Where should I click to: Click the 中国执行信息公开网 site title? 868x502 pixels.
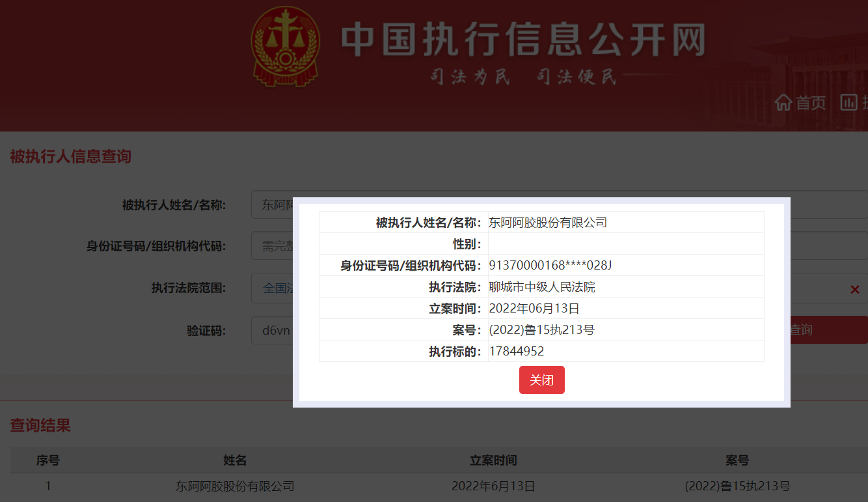(x=523, y=40)
